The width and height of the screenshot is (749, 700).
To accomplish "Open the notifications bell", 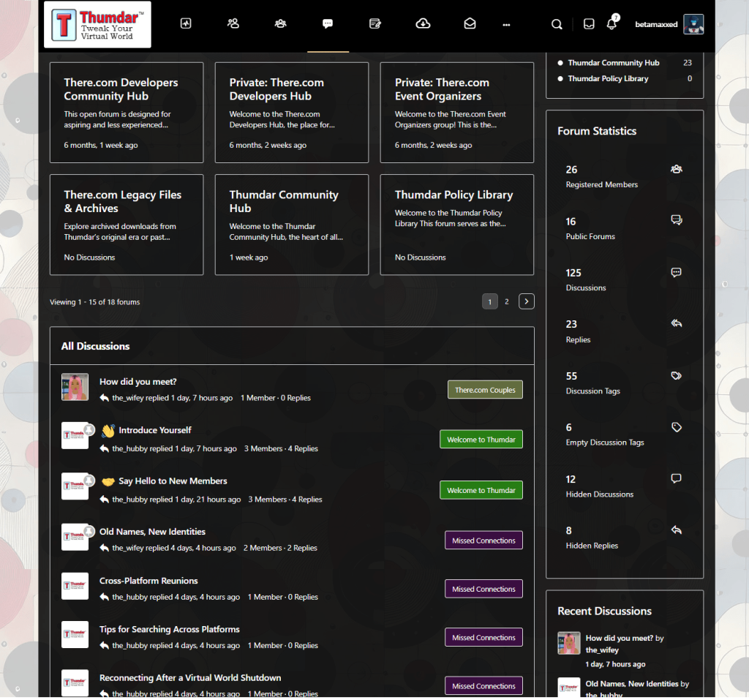I will [x=611, y=24].
